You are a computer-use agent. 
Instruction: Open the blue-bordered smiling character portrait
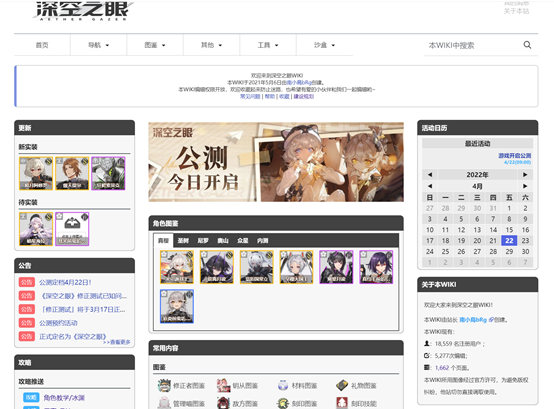177,306
